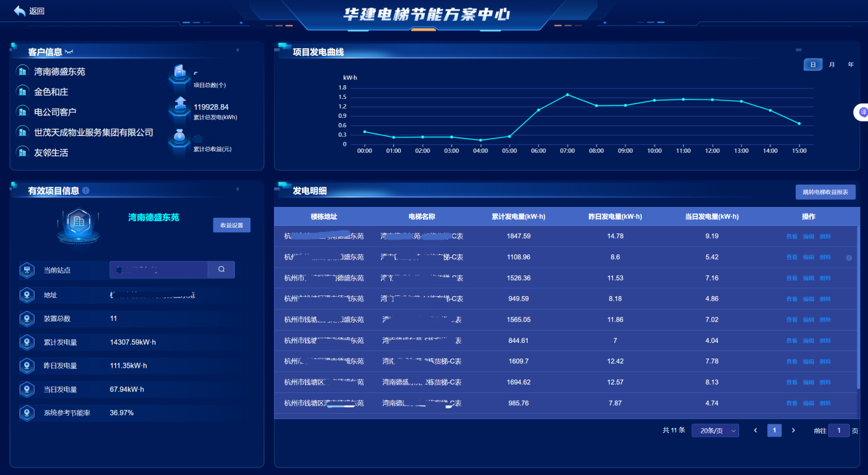This screenshot has width=868, height=475.
Task: Click the location icon beside 地址
Action: click(x=27, y=295)
